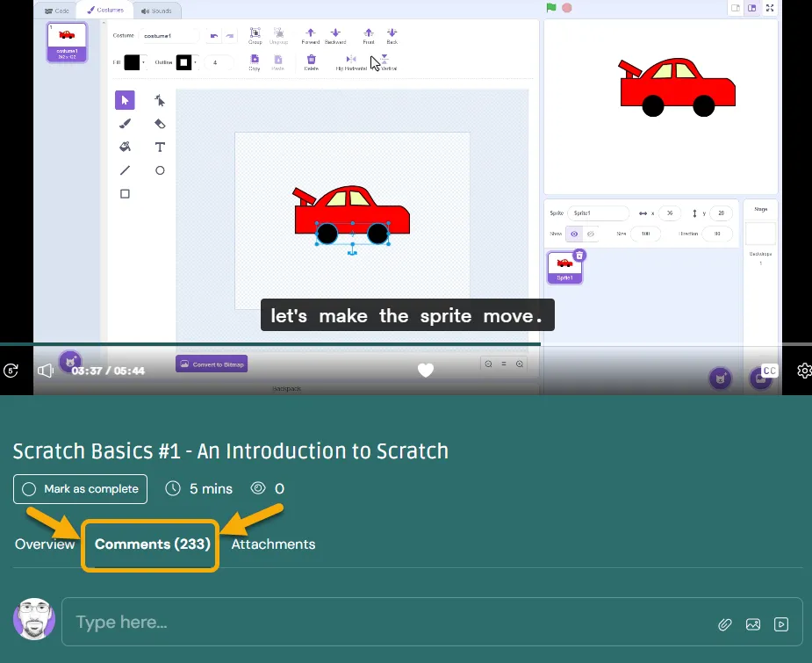
Task: Undo the last costume edit
Action: (214, 36)
